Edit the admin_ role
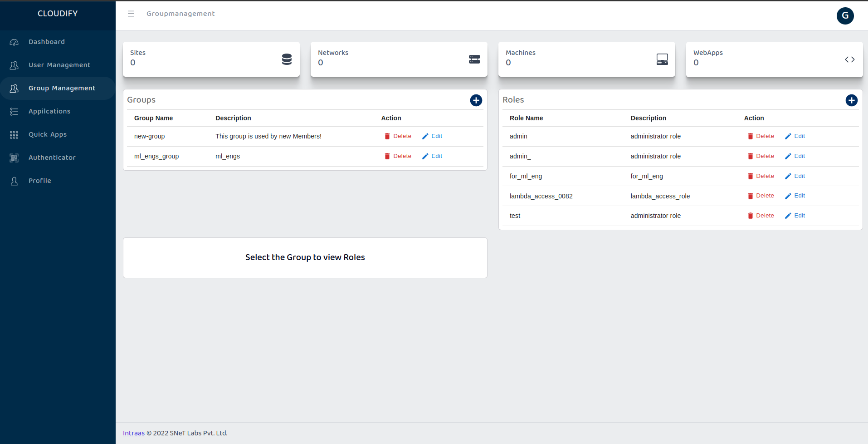This screenshot has height=444, width=868. (795, 156)
